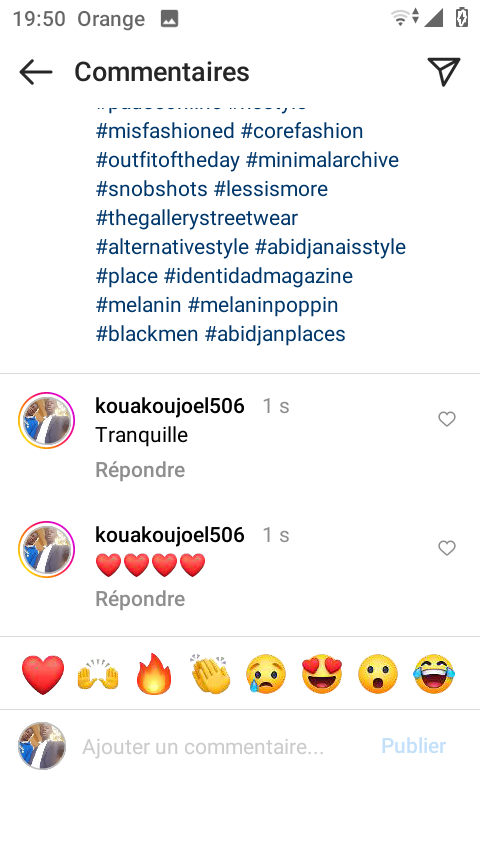Like the "Tranquille" comment
This screenshot has height=854, width=480.
point(447,419)
